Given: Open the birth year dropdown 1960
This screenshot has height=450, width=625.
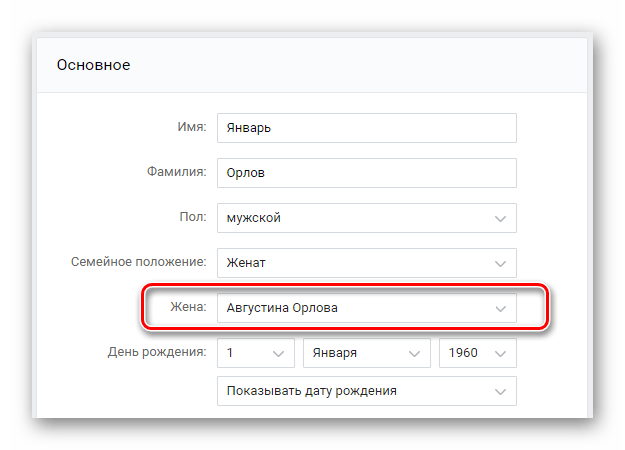Looking at the screenshot, I should pos(478,353).
